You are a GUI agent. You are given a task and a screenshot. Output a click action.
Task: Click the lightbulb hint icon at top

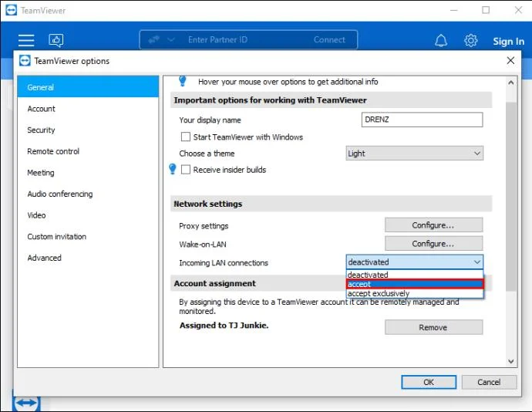pos(183,81)
